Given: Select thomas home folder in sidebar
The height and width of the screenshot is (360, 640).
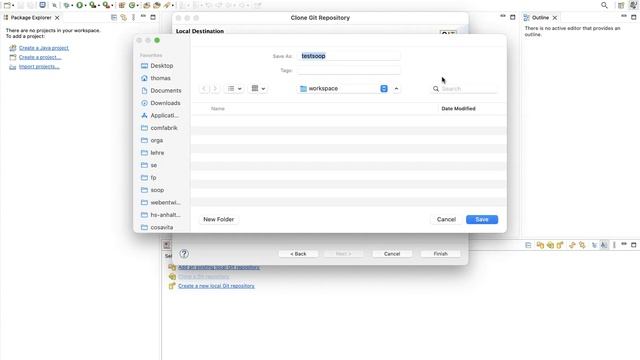Looking at the screenshot, I should 160,78.
